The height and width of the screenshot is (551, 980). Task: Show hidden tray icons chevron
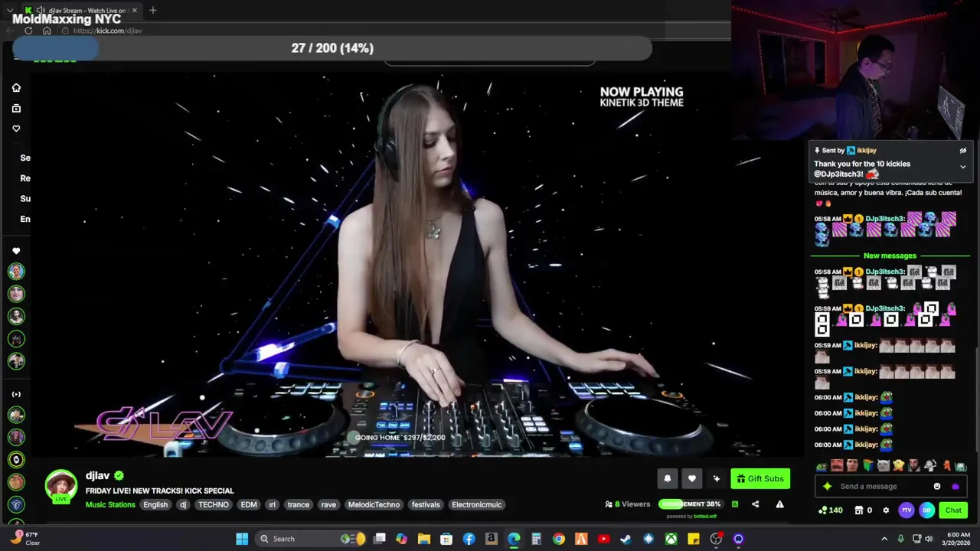[884, 539]
